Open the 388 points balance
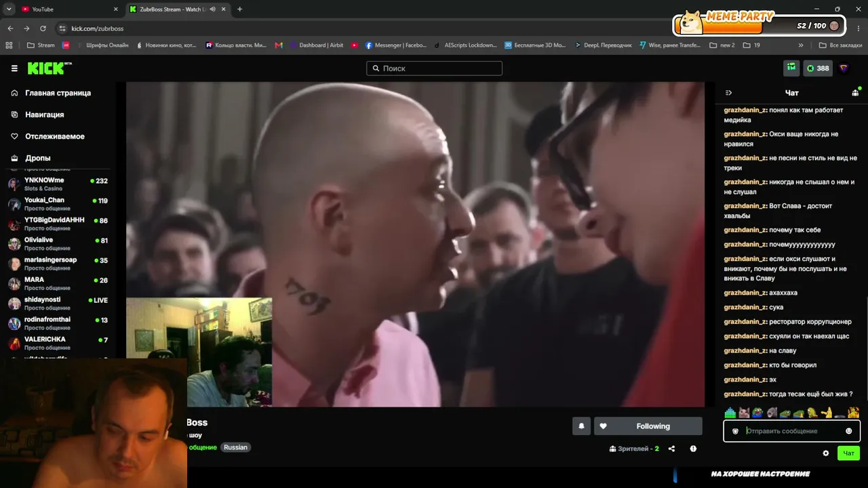This screenshot has width=868, height=488. point(817,68)
